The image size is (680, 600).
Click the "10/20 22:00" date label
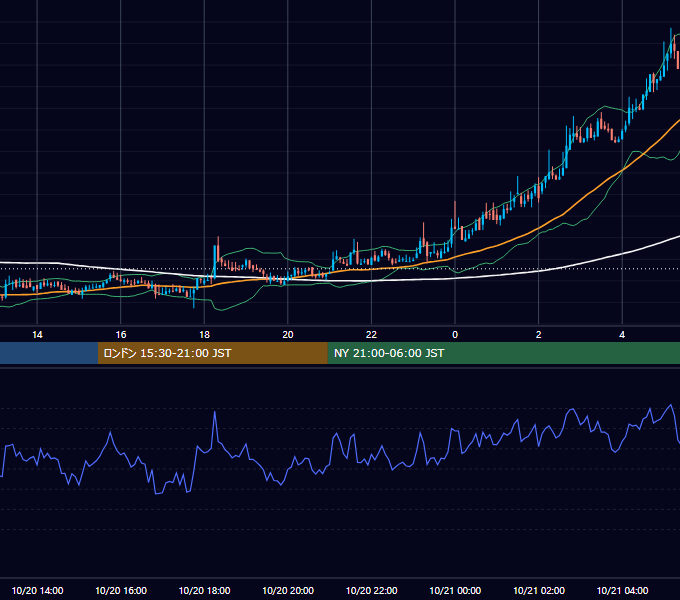tap(372, 590)
